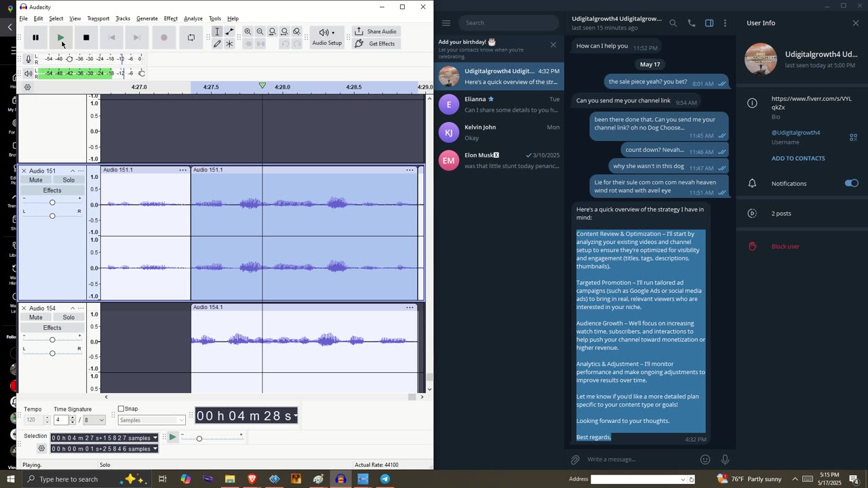868x488 pixels.
Task: Open the Audio Setup dropdown
Action: [x=327, y=37]
